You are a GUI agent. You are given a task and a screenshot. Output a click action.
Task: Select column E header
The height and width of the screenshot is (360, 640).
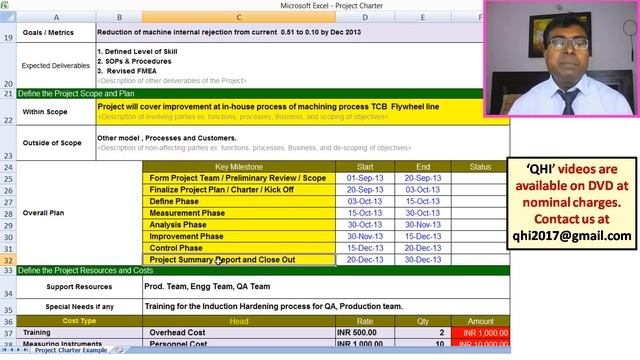423,17
